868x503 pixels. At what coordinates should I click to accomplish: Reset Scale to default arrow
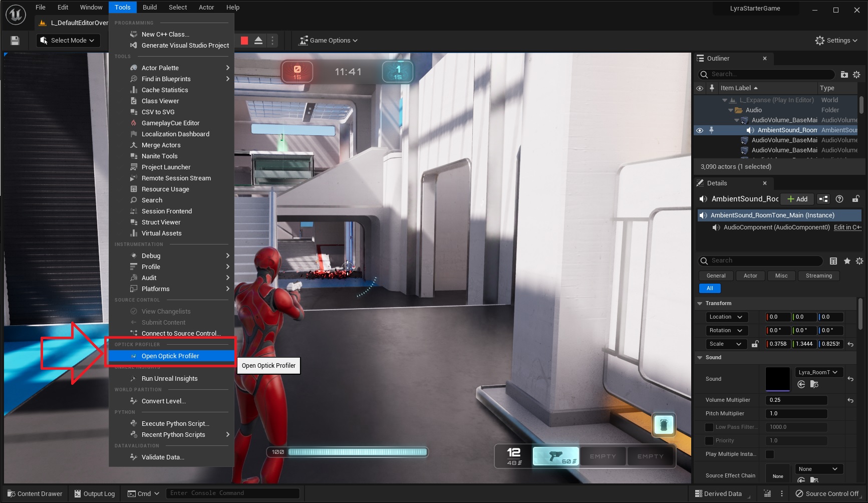point(850,344)
